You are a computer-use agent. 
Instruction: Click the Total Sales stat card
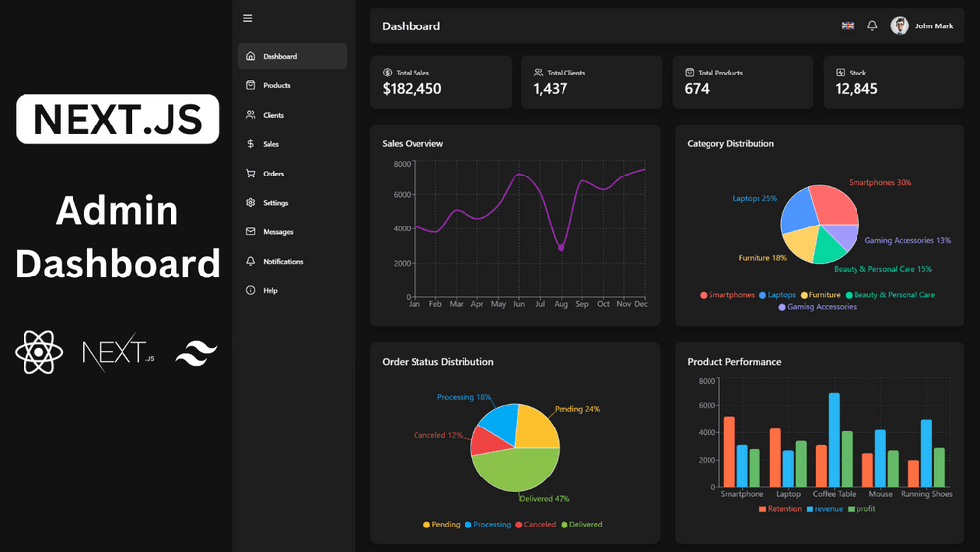441,81
